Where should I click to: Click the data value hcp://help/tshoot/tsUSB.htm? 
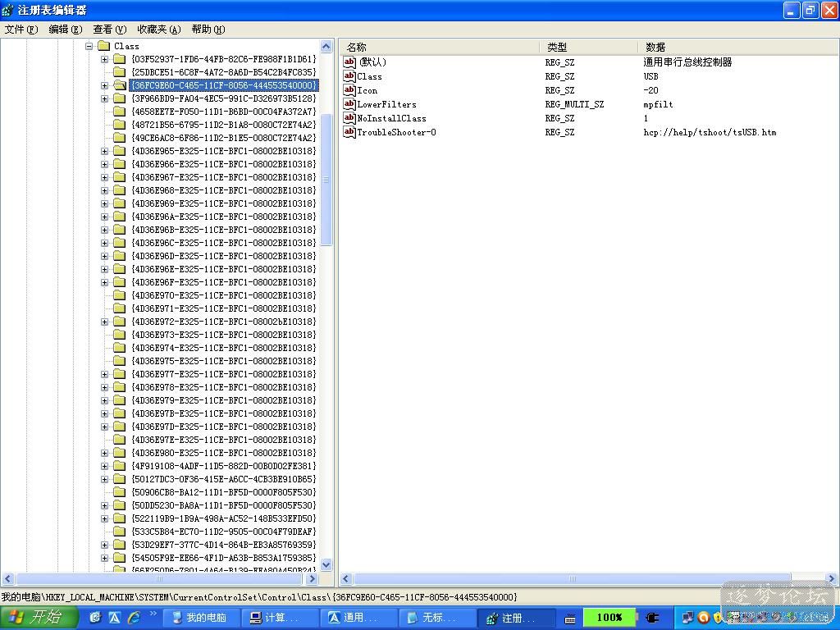(710, 132)
